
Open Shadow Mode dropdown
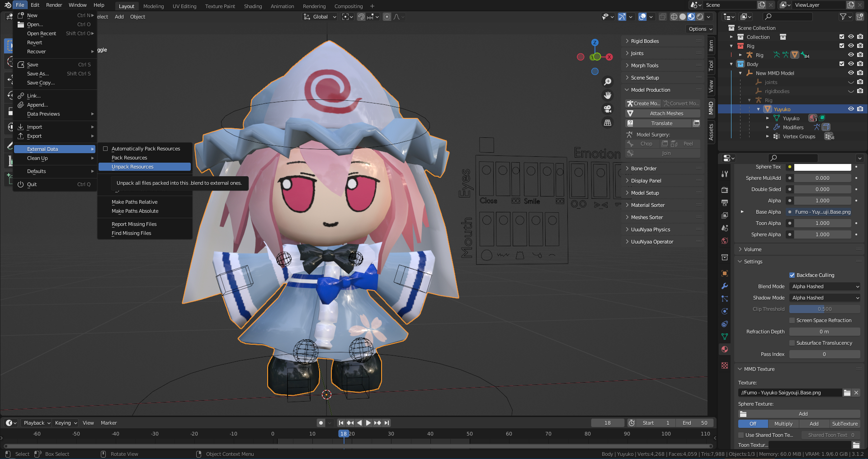pyautogui.click(x=825, y=298)
